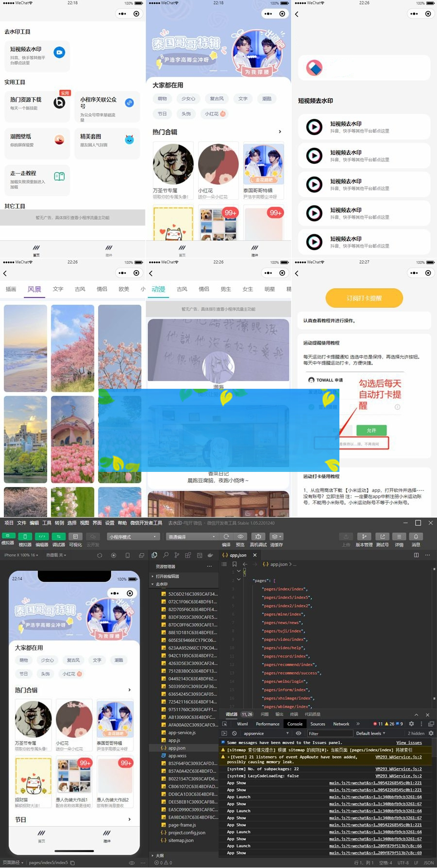Click the 订阅打卡提醒 yellow button
The height and width of the screenshot is (868, 437).
point(364,298)
